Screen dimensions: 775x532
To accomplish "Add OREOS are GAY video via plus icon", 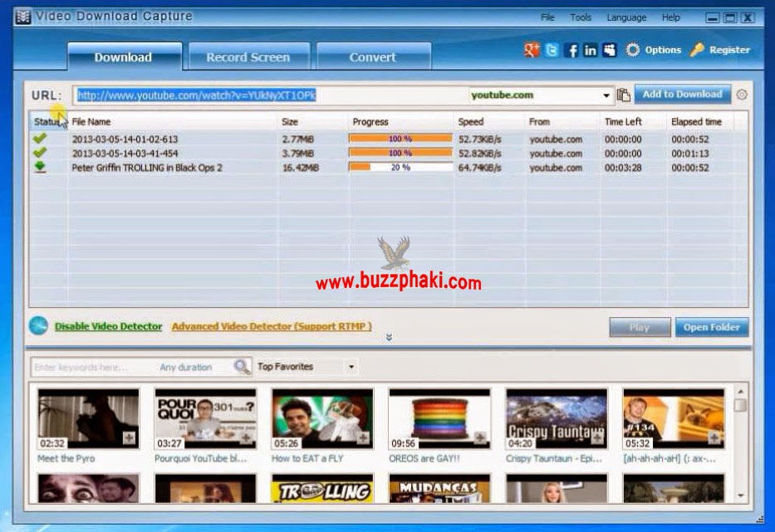I will click(x=480, y=437).
